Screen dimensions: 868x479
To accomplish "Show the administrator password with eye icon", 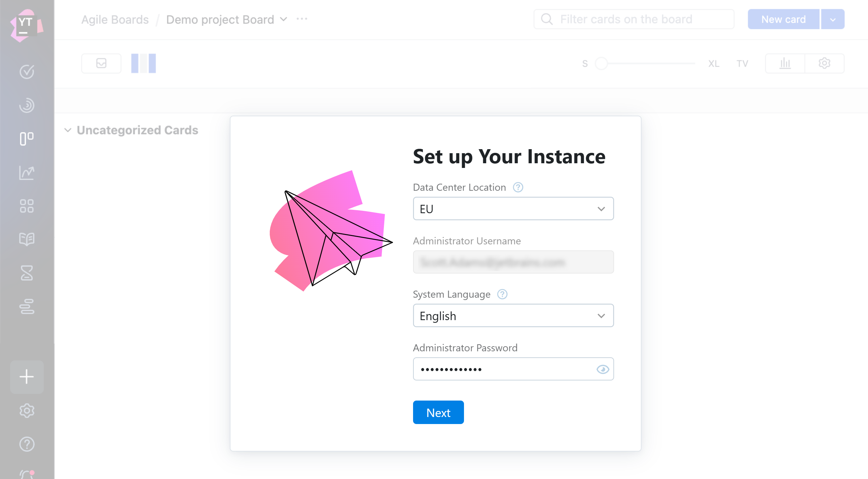I will tap(602, 369).
